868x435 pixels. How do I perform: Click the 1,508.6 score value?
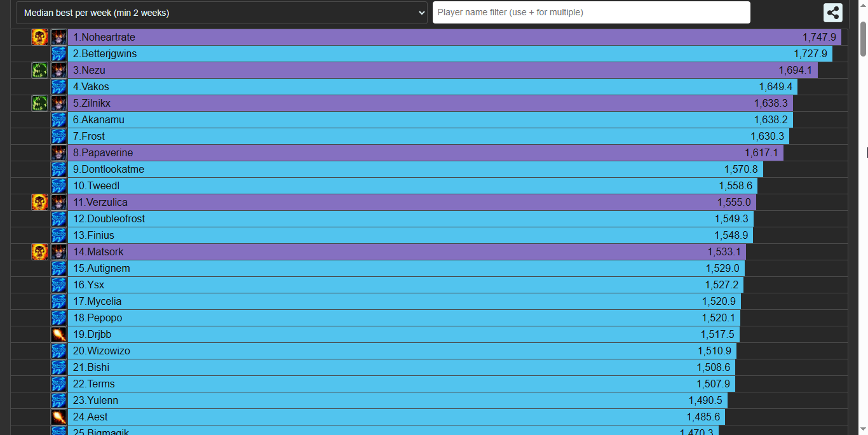click(714, 368)
